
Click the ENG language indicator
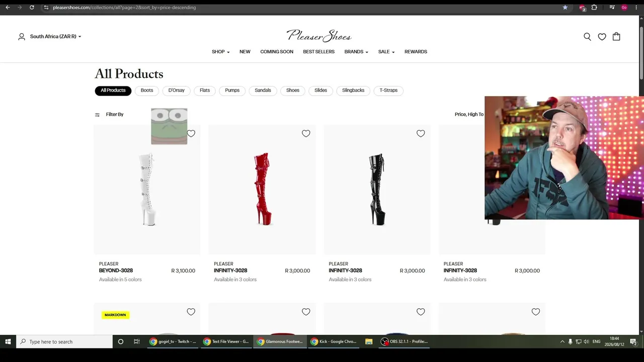597,342
